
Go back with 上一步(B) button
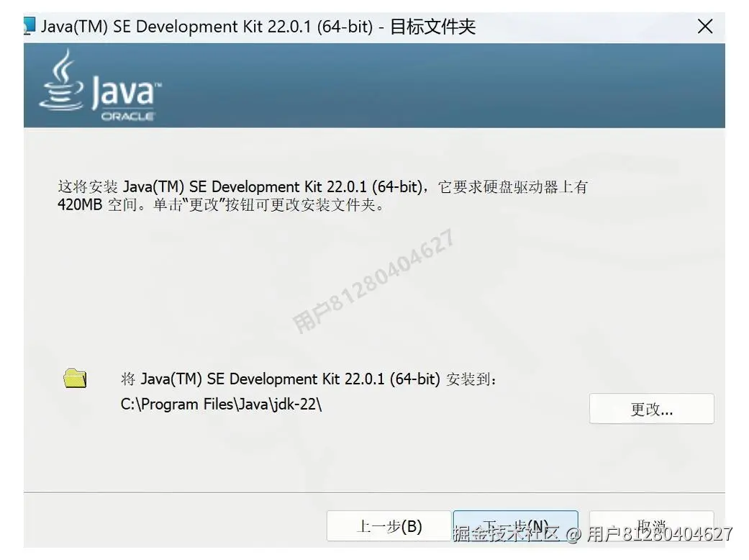[x=389, y=526]
